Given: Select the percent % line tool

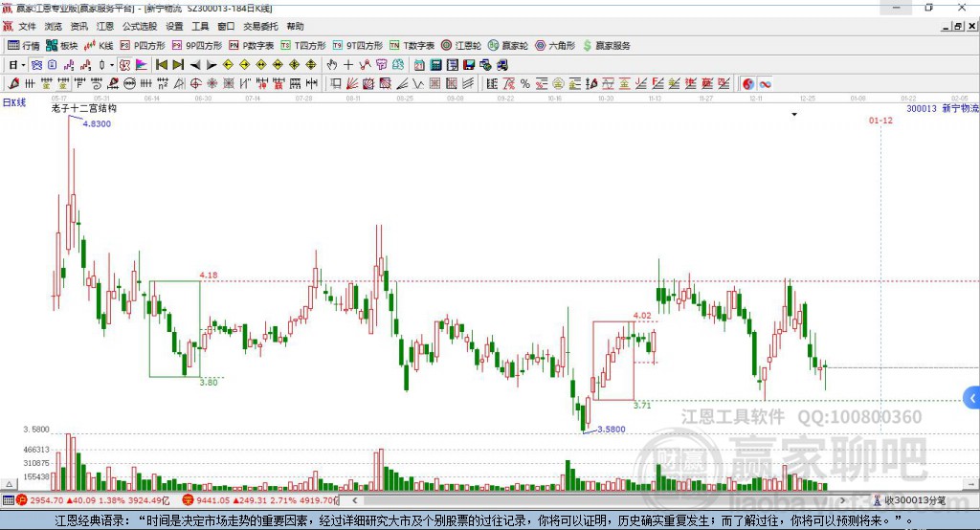Looking at the screenshot, I should pos(525,83).
